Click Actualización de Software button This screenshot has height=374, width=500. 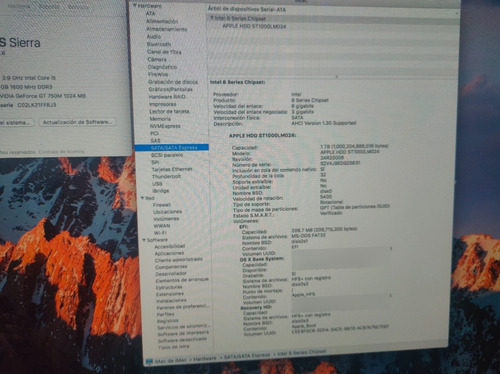pos(77,122)
